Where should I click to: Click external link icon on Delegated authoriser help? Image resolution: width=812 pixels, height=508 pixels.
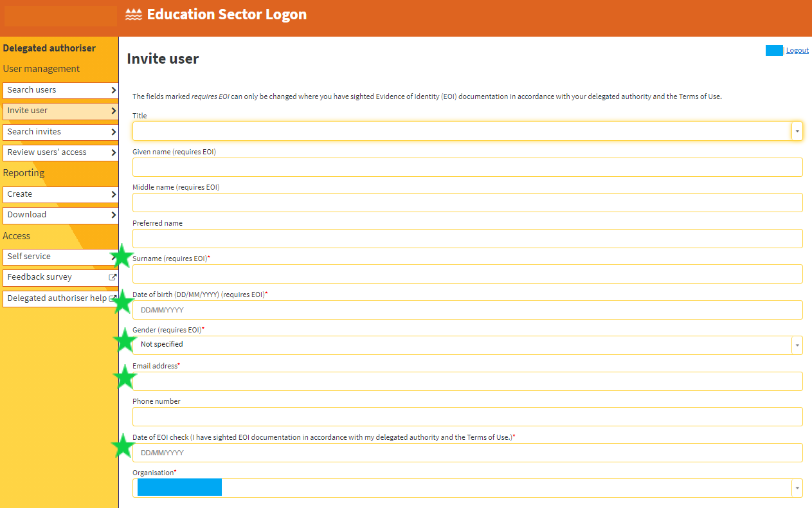click(114, 298)
